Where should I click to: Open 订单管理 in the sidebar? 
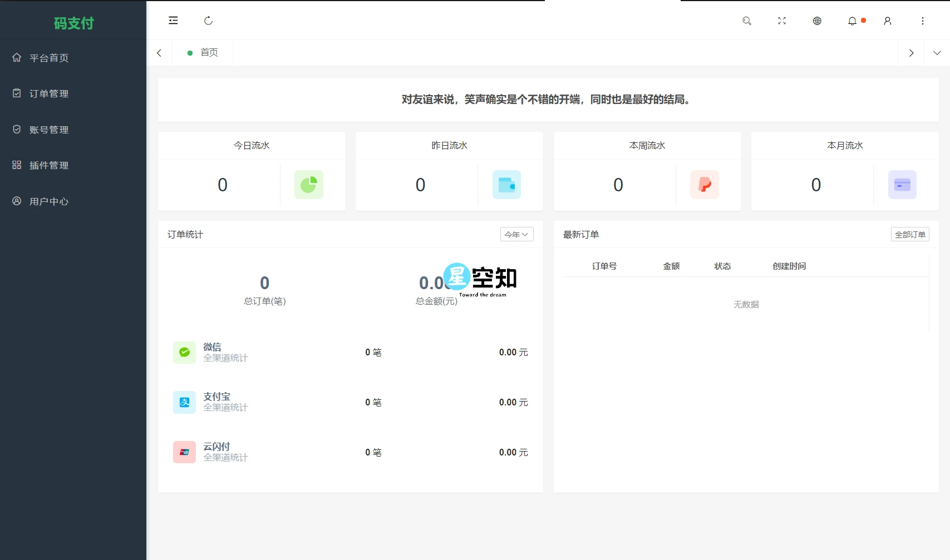coord(49,93)
